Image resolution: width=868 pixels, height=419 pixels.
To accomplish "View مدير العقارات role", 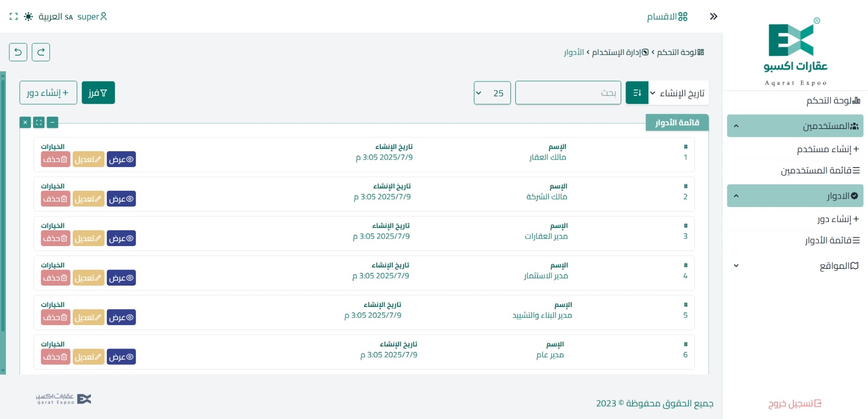I will (x=121, y=238).
